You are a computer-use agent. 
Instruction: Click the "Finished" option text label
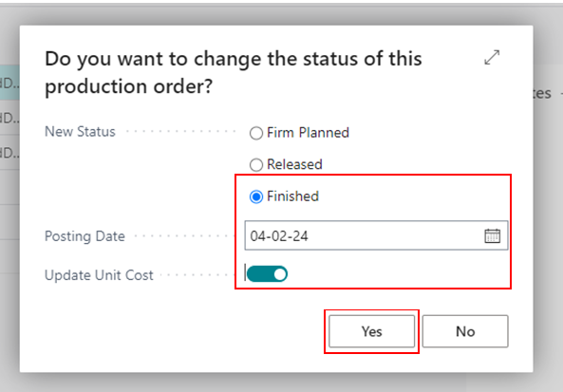click(292, 196)
